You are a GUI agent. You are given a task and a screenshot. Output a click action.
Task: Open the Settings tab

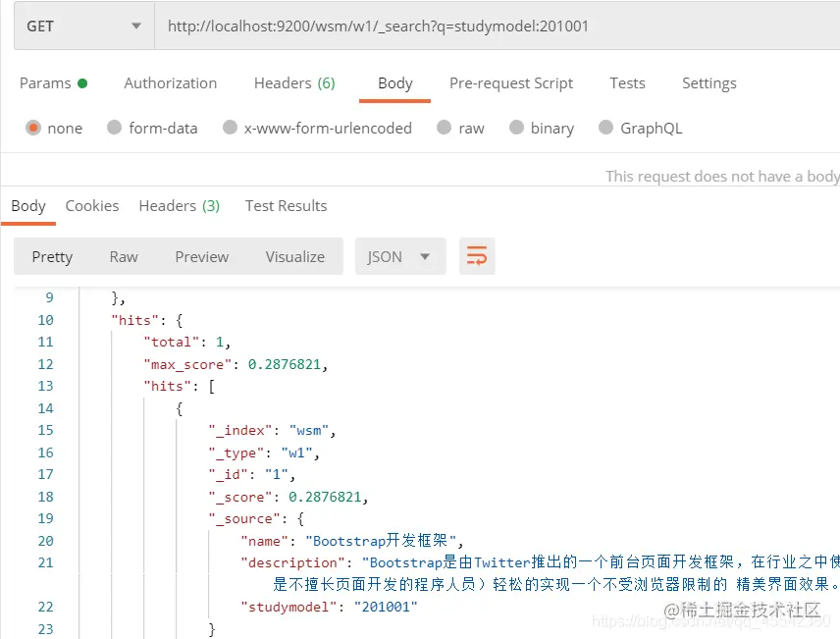tap(709, 83)
